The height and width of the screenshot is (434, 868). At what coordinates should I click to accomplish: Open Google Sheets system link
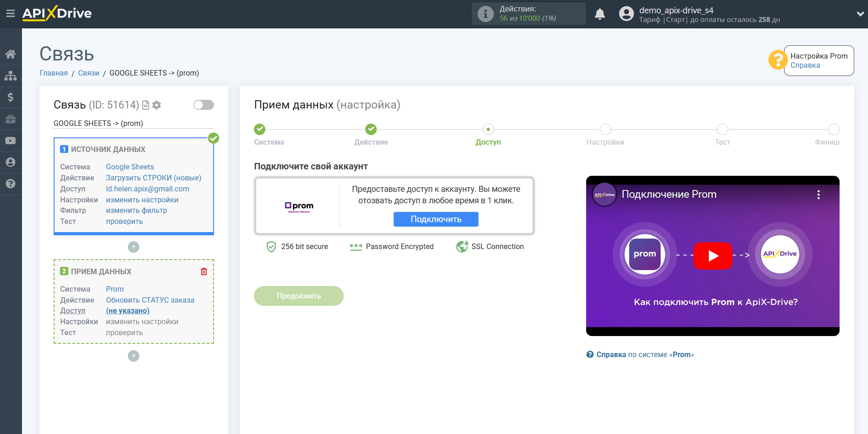(130, 167)
